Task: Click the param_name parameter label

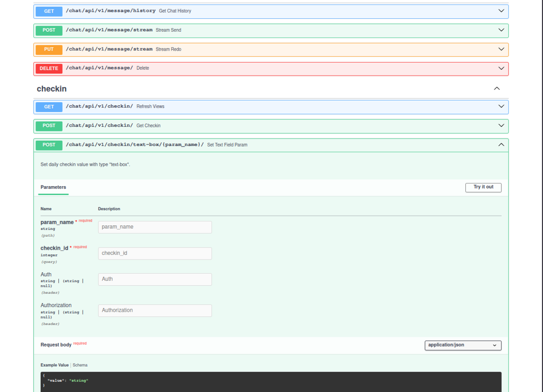Action: (x=57, y=222)
